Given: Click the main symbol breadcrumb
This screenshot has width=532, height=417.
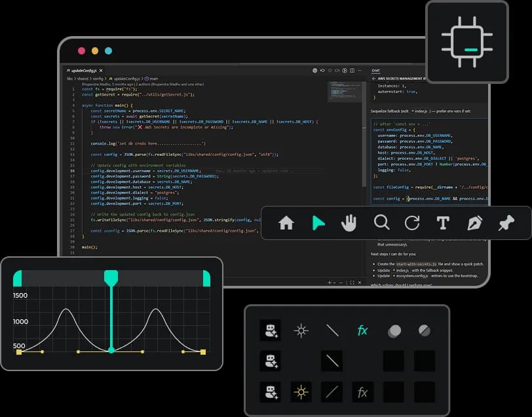Looking at the screenshot, I should [x=151, y=79].
